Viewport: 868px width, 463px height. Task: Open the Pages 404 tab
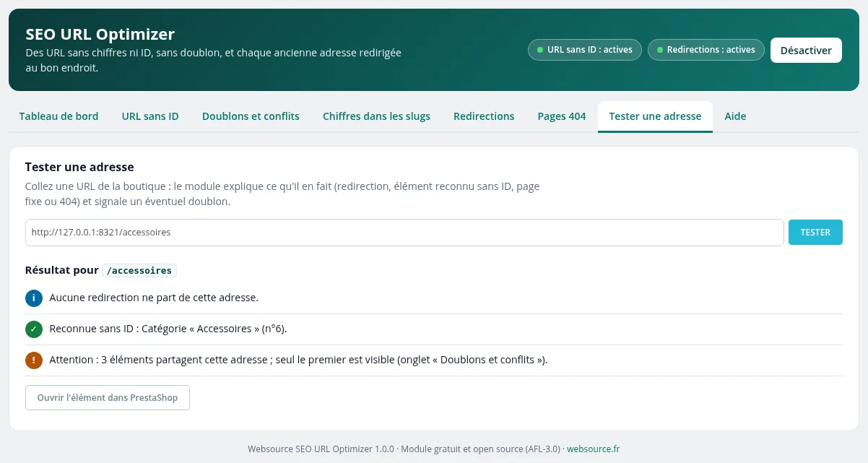point(562,116)
